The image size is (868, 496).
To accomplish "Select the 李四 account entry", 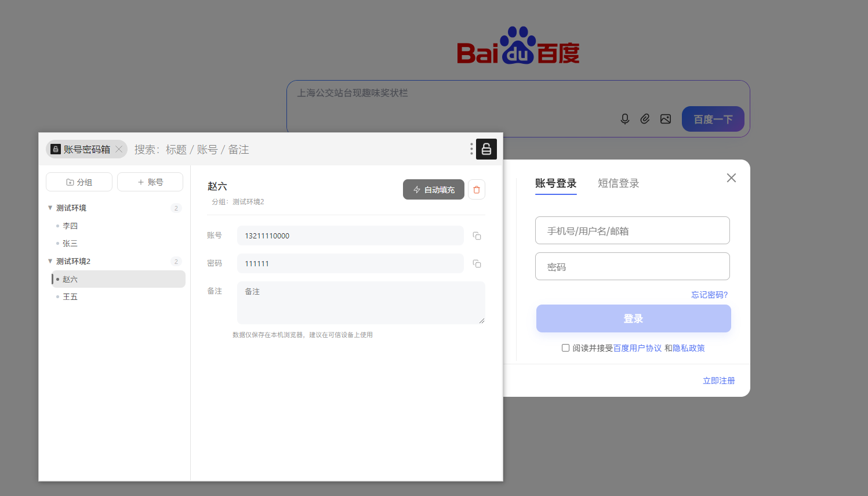I will pyautogui.click(x=118, y=226).
